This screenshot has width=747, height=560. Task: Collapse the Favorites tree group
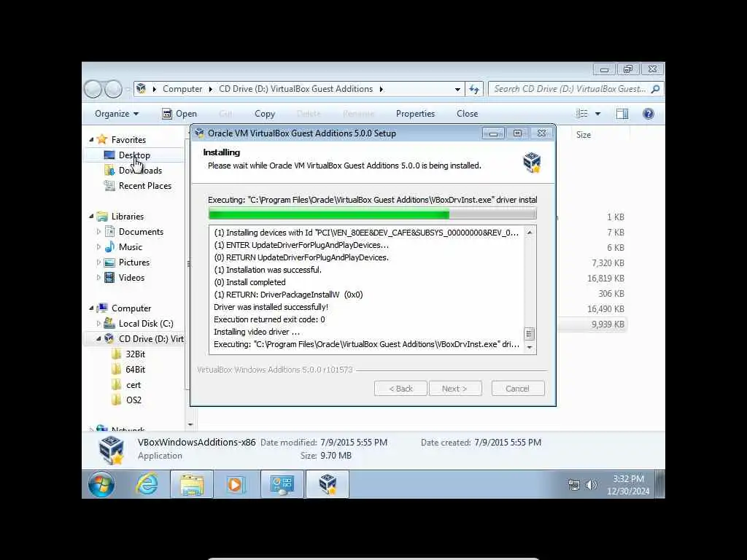[x=91, y=139]
